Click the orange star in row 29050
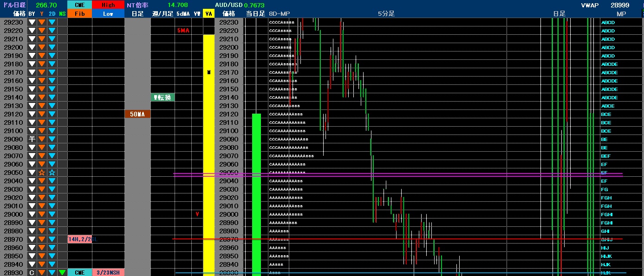The width and height of the screenshot is (644, 276). pyautogui.click(x=42, y=173)
